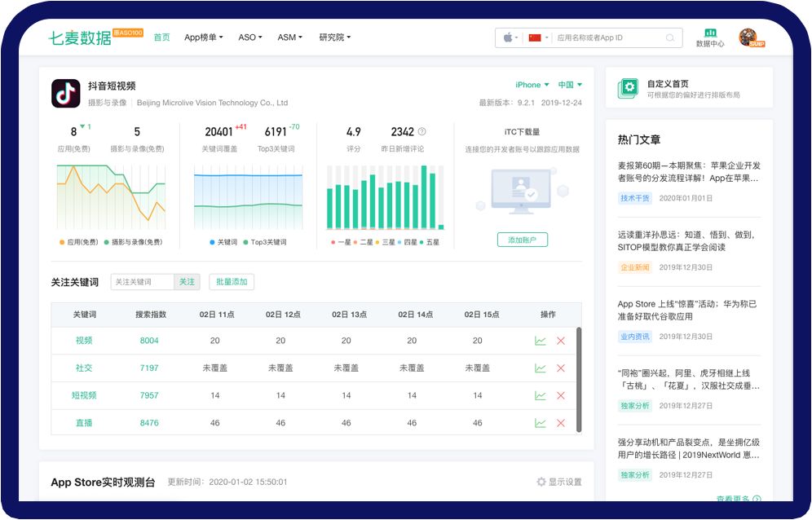The width and height of the screenshot is (812, 520).
Task: Toggle the 四星 rating legend
Action: click(408, 242)
